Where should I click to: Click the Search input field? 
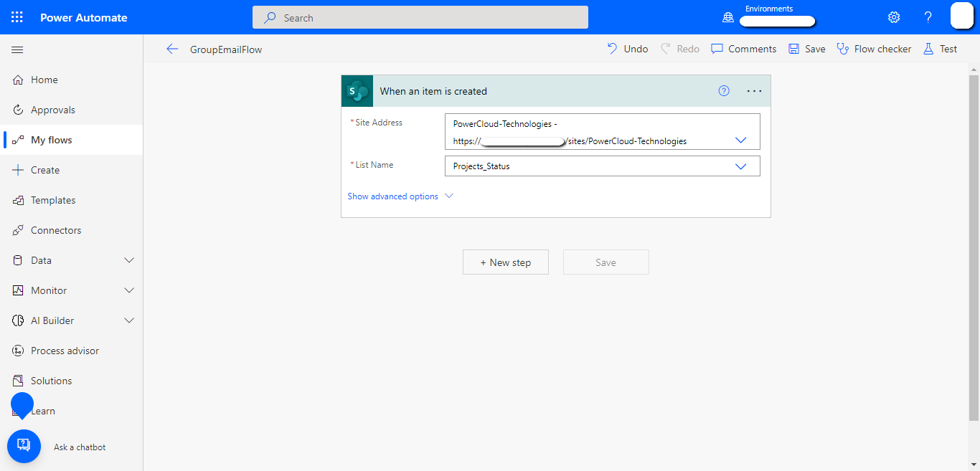(420, 17)
